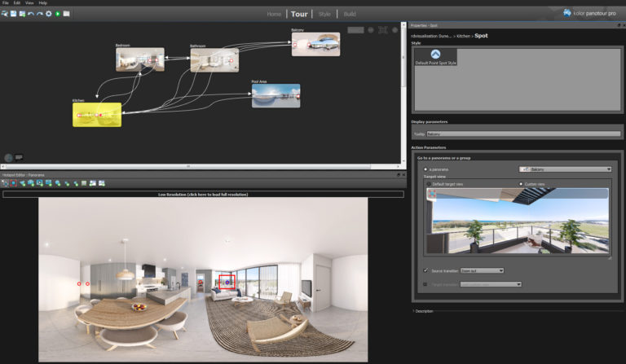The width and height of the screenshot is (626, 364).
Task: Switch to the Style tab
Action: [324, 14]
